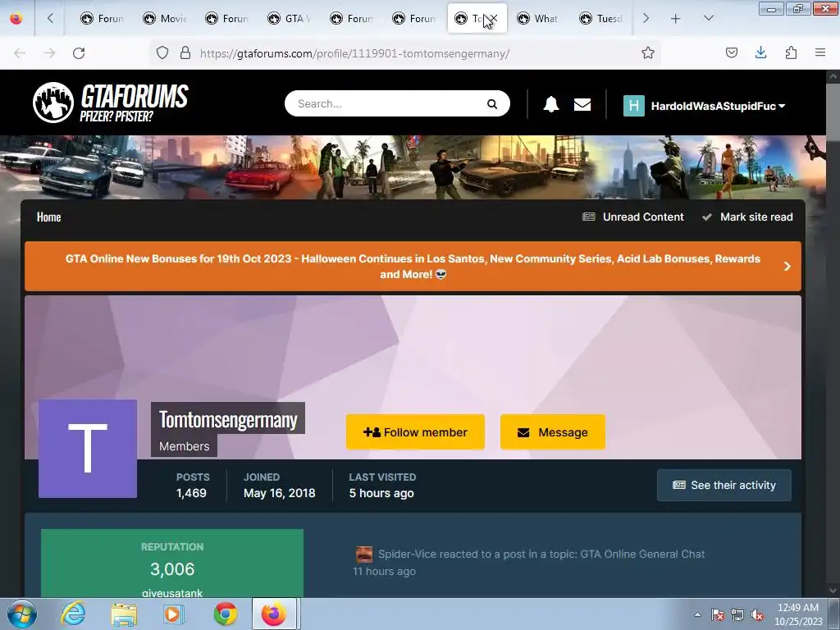Open the Firefox downloads panel

pos(760,52)
